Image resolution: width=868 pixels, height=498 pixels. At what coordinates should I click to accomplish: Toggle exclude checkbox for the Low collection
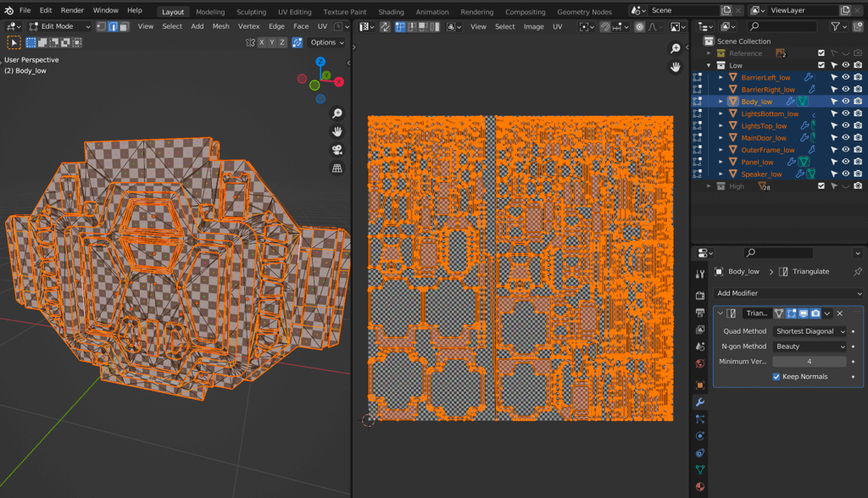coord(821,65)
